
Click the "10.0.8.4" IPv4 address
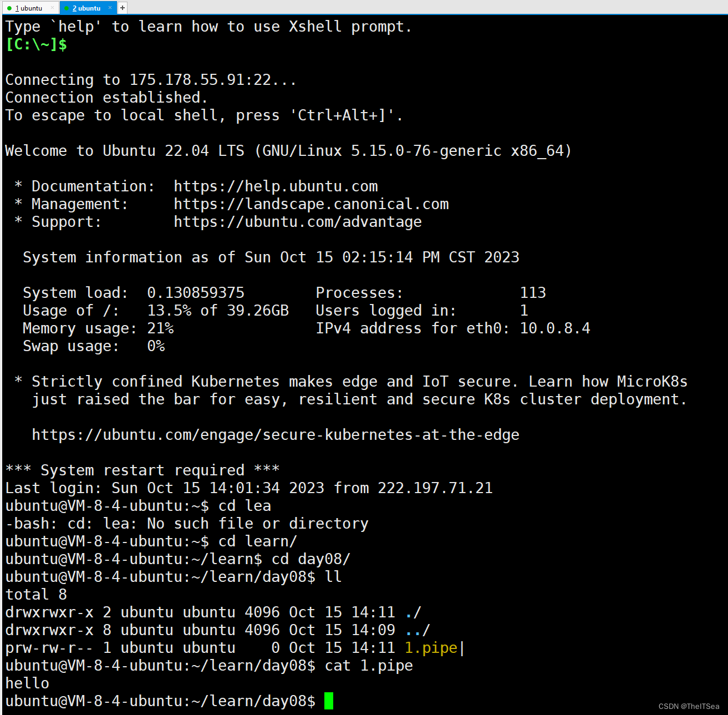pos(555,328)
